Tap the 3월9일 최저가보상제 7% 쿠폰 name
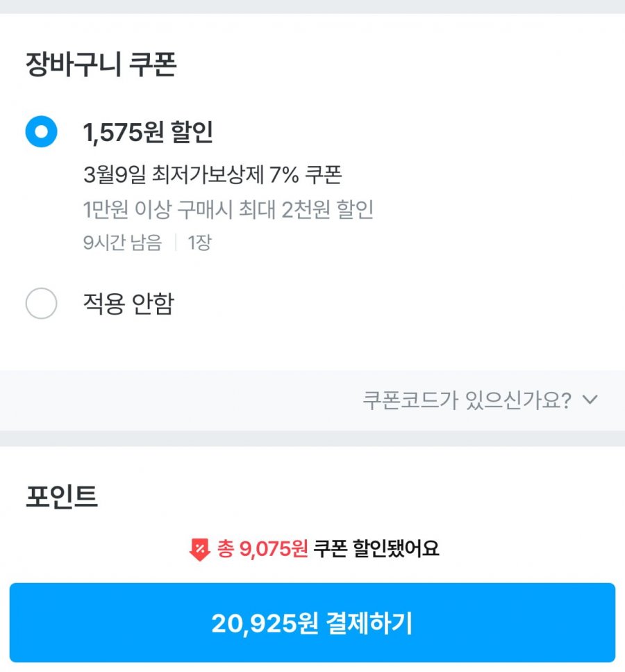 [x=212, y=174]
